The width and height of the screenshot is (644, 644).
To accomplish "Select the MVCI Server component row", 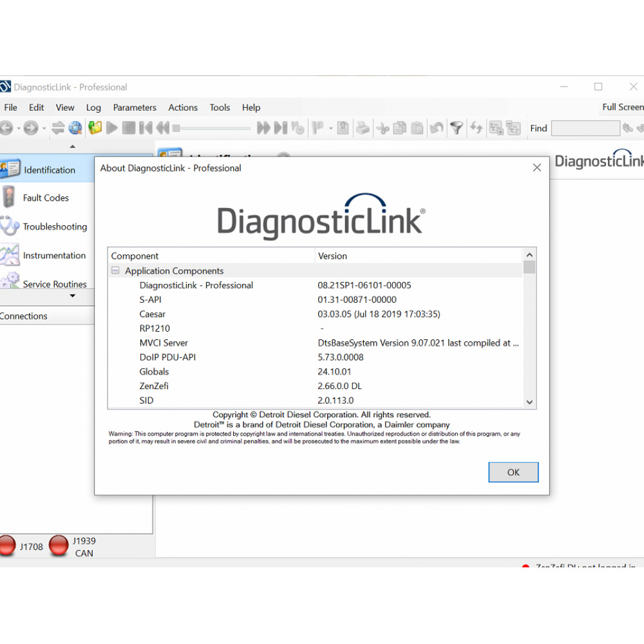I will click(x=316, y=343).
